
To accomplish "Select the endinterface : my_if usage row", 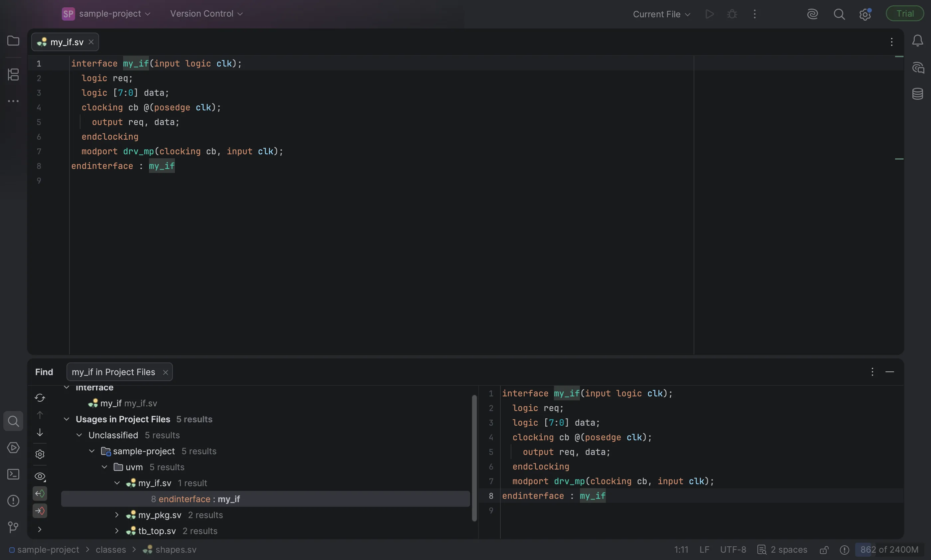I will pos(266,499).
